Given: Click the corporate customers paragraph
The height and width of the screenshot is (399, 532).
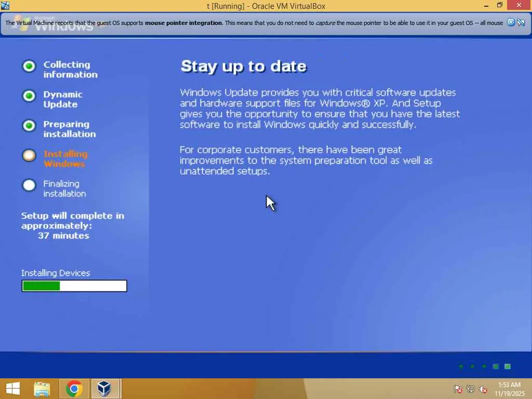Looking at the screenshot, I should pyautogui.click(x=306, y=160).
